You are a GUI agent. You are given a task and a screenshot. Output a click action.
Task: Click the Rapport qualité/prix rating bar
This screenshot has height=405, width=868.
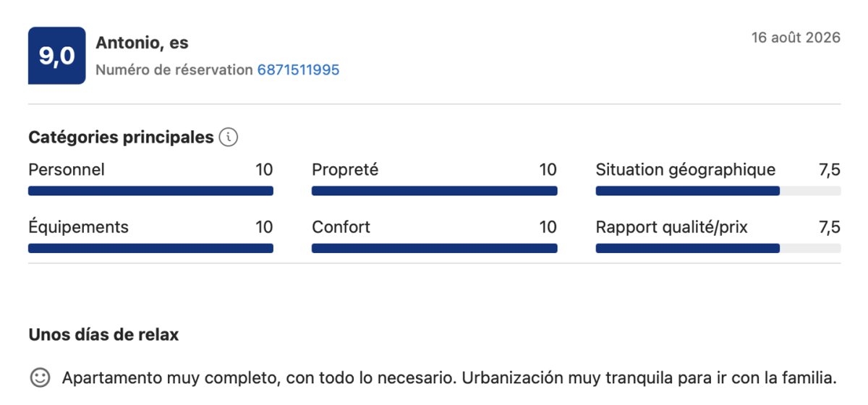pyautogui.click(x=718, y=248)
